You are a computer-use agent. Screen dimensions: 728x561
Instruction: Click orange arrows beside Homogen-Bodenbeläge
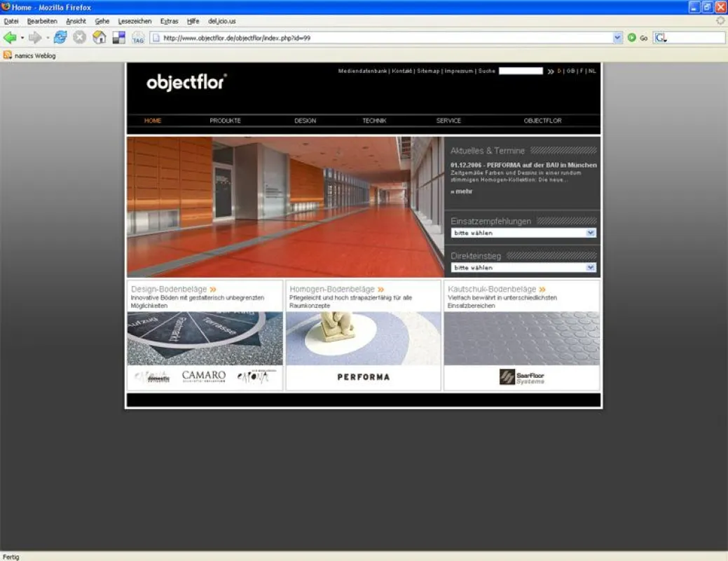(x=380, y=289)
